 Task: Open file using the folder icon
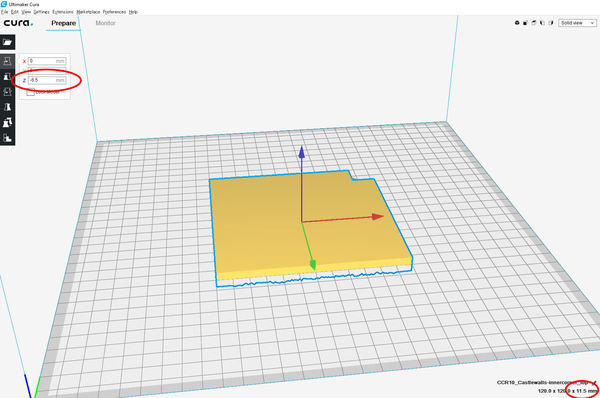[7, 42]
